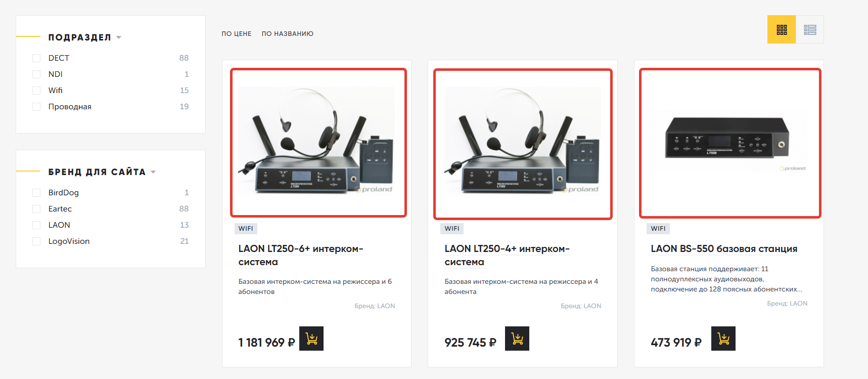Viewport: 868px width, 379px height.
Task: Add LAON LT250-6+ to cart
Action: 311,339
